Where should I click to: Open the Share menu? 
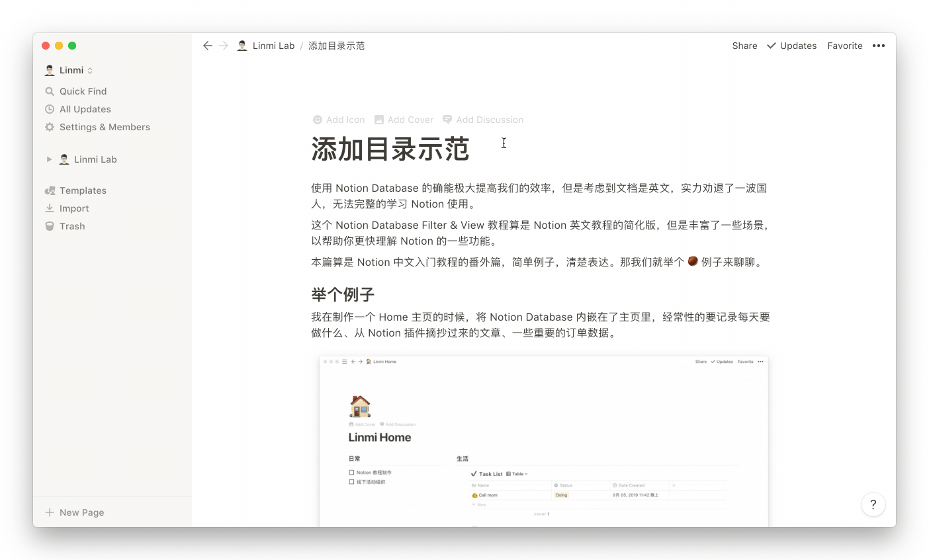click(744, 46)
